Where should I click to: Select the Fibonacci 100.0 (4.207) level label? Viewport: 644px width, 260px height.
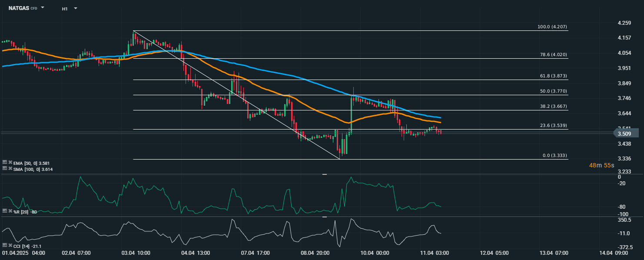click(552, 27)
